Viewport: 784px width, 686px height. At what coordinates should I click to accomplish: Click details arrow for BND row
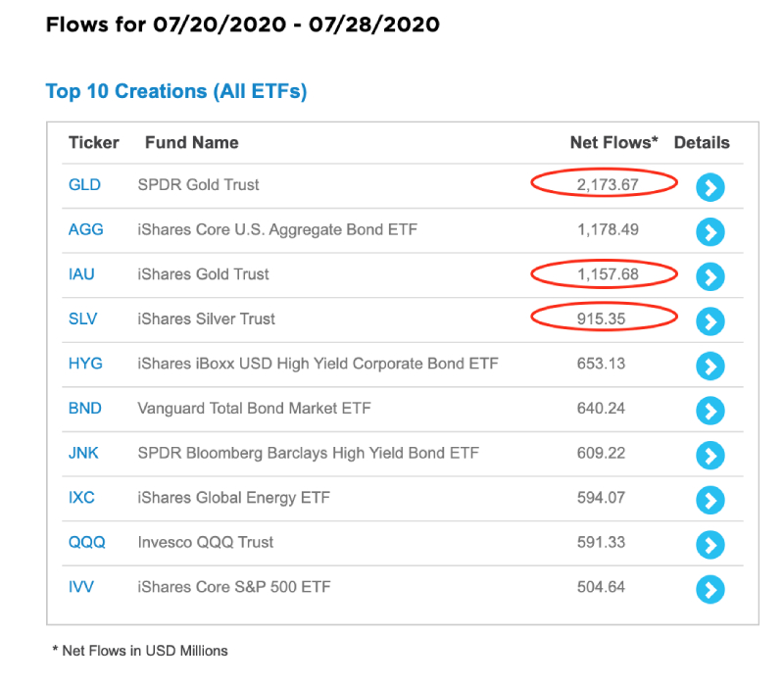coord(710,410)
